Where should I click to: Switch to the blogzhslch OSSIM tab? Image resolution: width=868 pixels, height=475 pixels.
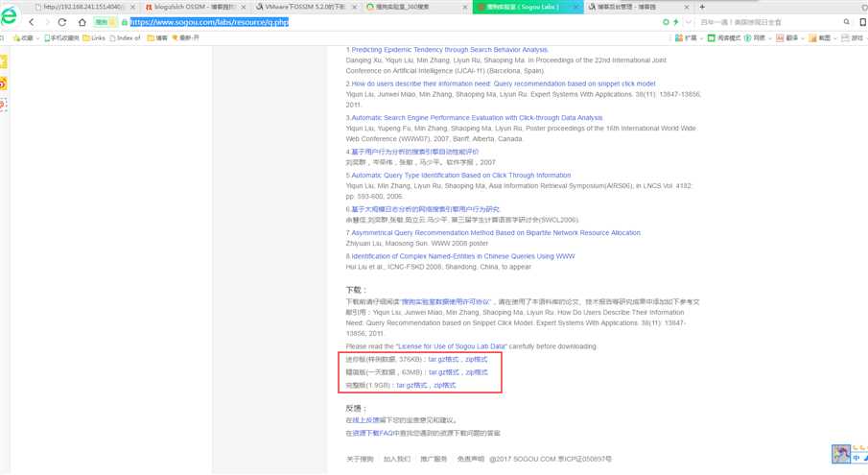tap(195, 8)
